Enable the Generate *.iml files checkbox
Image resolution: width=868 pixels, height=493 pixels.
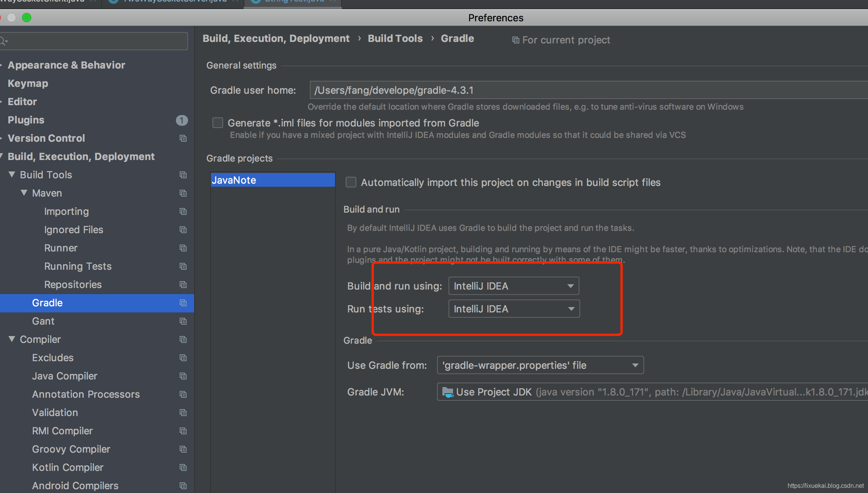(x=218, y=123)
